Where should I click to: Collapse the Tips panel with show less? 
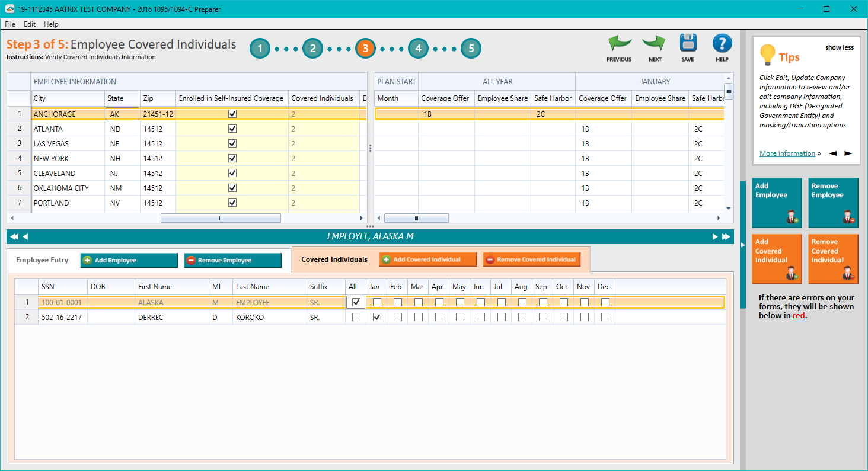click(x=839, y=47)
